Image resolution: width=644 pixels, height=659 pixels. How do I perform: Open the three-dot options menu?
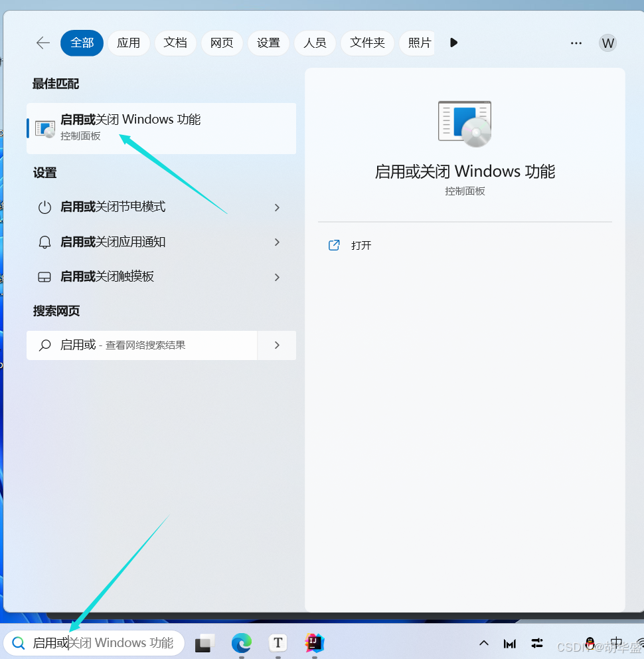coord(576,43)
